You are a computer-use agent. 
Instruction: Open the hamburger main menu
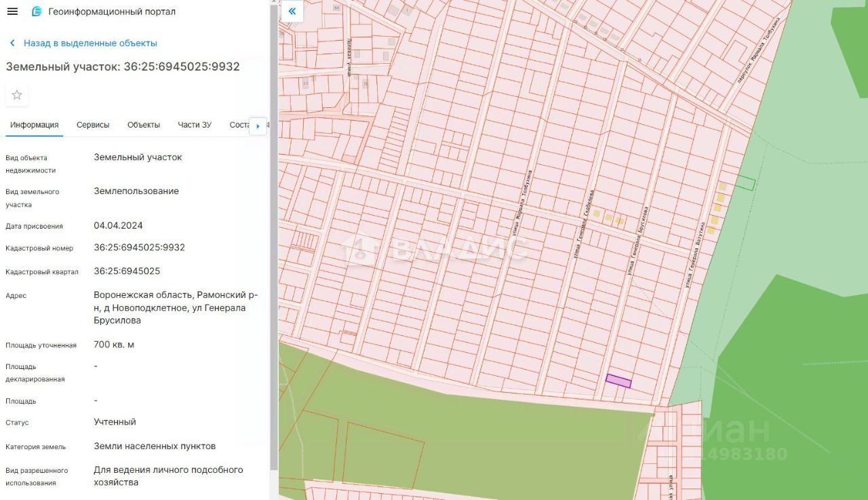[12, 12]
